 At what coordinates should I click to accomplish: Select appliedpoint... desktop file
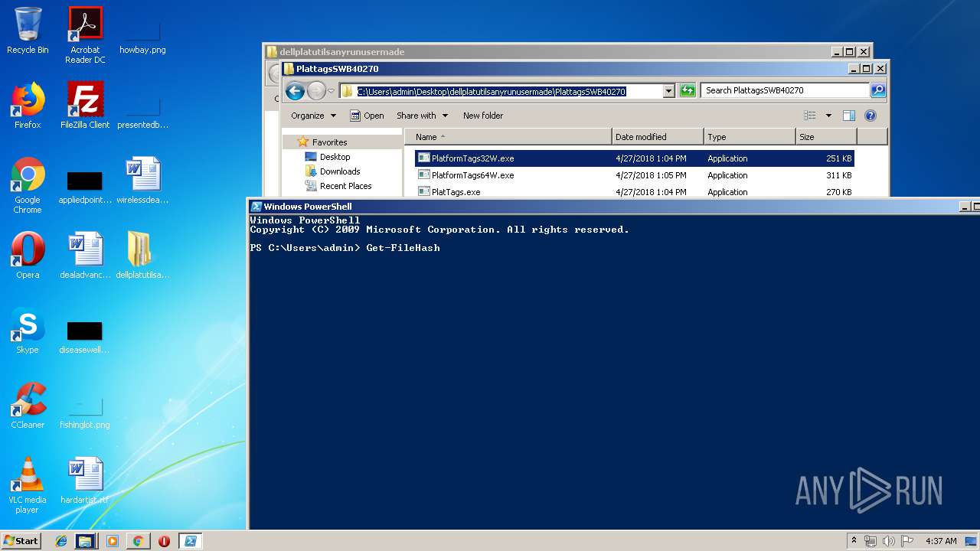[x=85, y=186]
